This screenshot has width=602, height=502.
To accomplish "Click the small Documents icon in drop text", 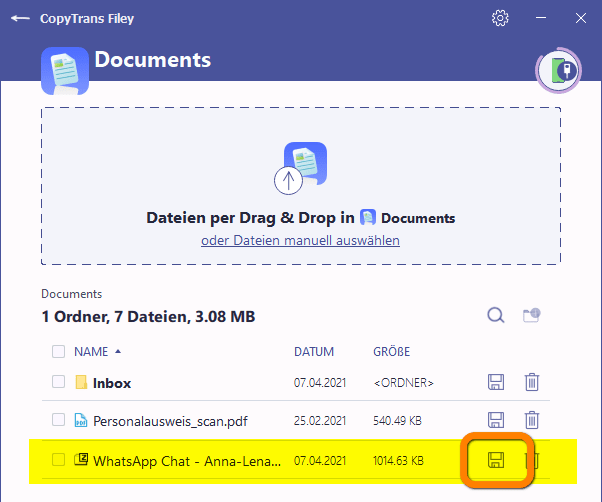I will (x=368, y=217).
